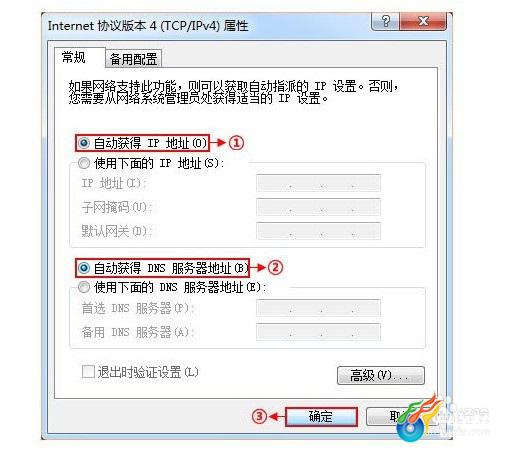Viewport: 520px width, 450px height.
Task: Select 自动获得 IP 地址 radio button
Action: pos(84,143)
